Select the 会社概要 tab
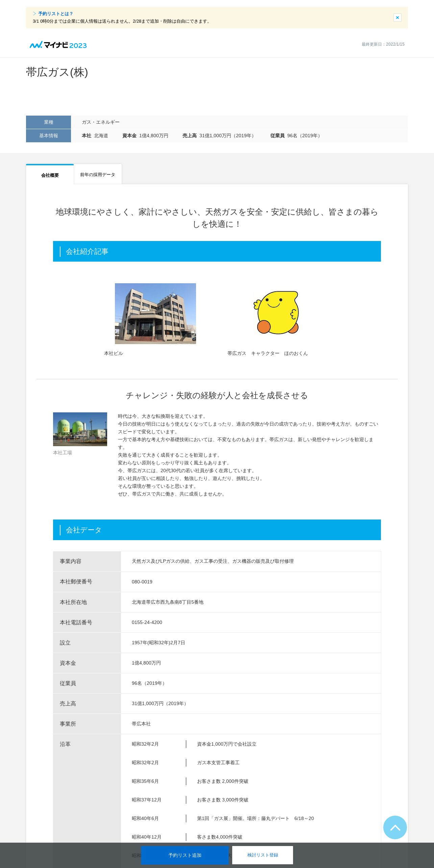 click(50, 175)
